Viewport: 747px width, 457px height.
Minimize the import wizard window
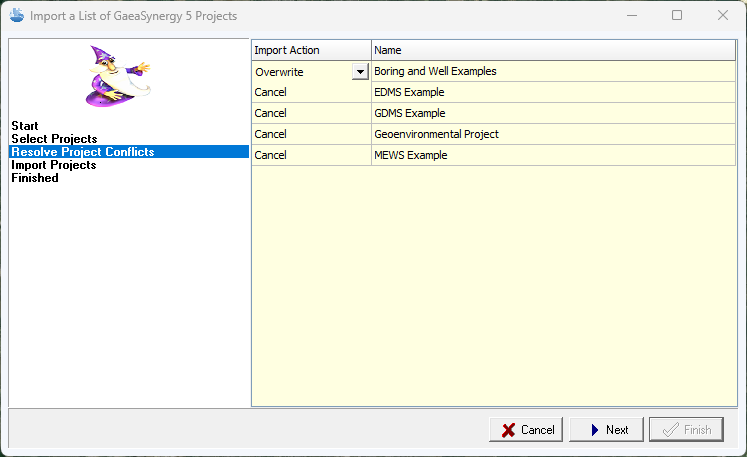(632, 15)
